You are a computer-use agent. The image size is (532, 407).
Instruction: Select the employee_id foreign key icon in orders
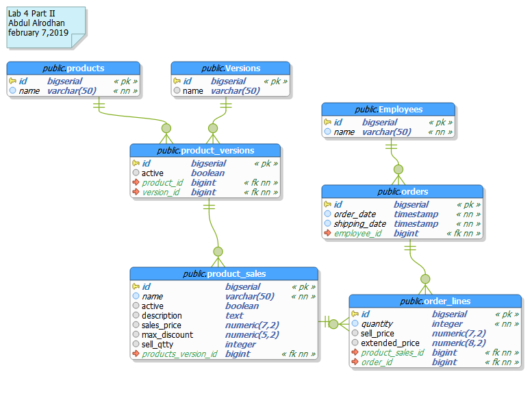click(328, 234)
